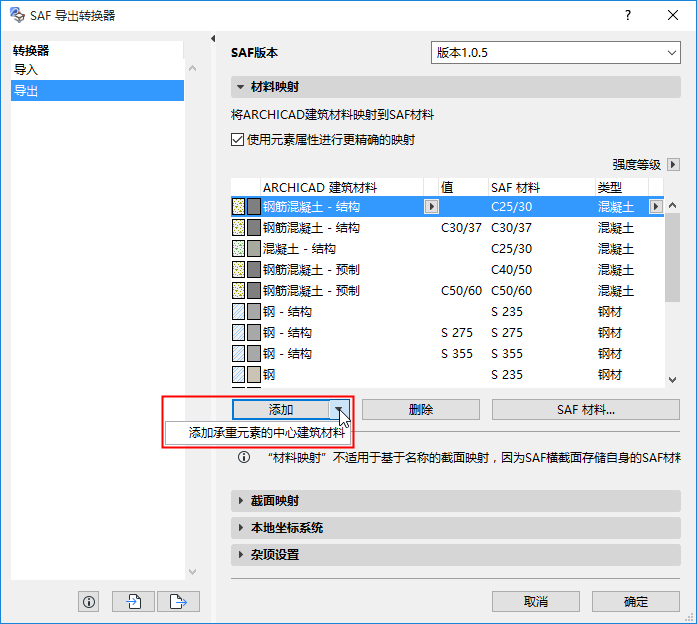Click the info icon below converter list
This screenshot has height=624, width=697.
88,602
